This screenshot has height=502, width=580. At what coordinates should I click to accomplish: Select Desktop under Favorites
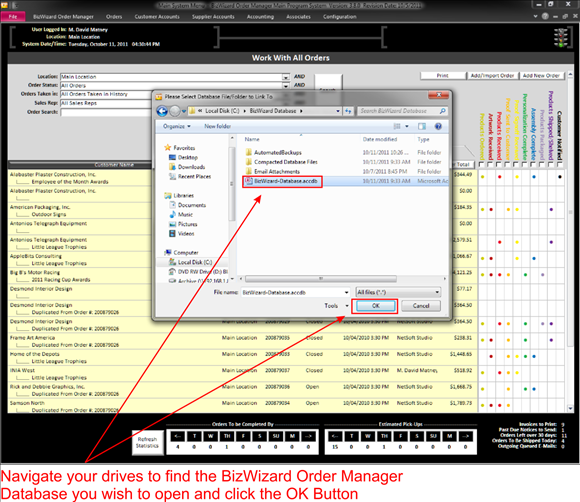[x=183, y=157]
